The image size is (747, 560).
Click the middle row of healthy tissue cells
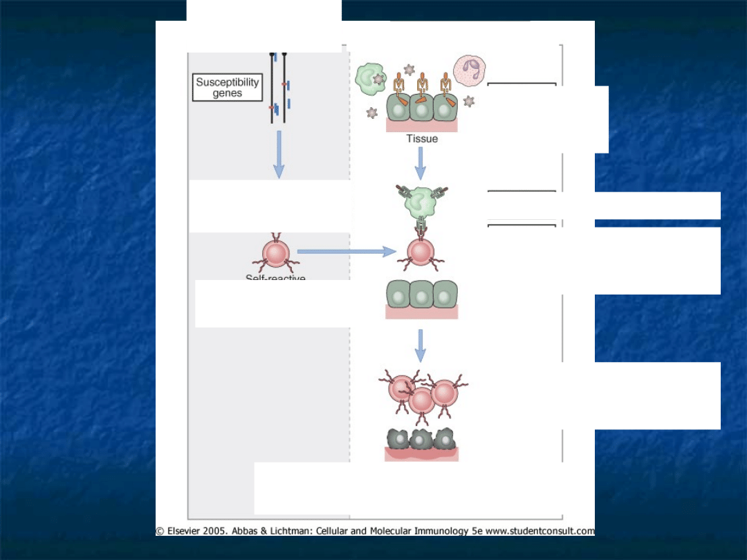point(421,295)
